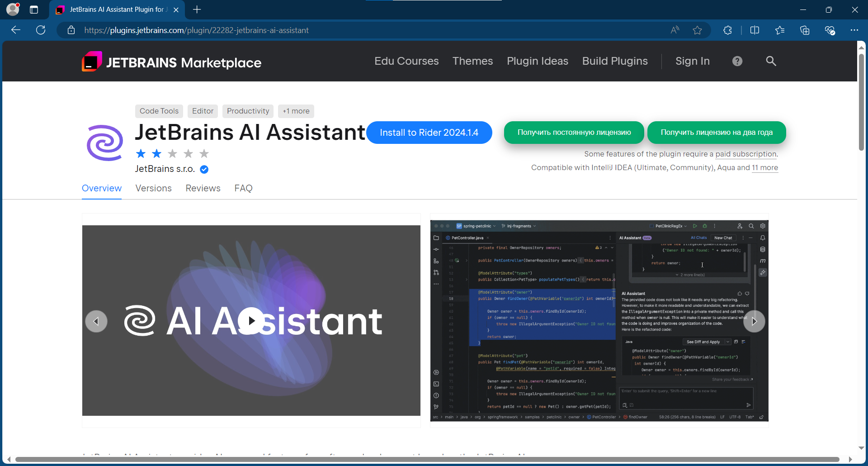868x466 pixels.
Task: Click Получить постоянную лицензию button
Action: point(574,133)
